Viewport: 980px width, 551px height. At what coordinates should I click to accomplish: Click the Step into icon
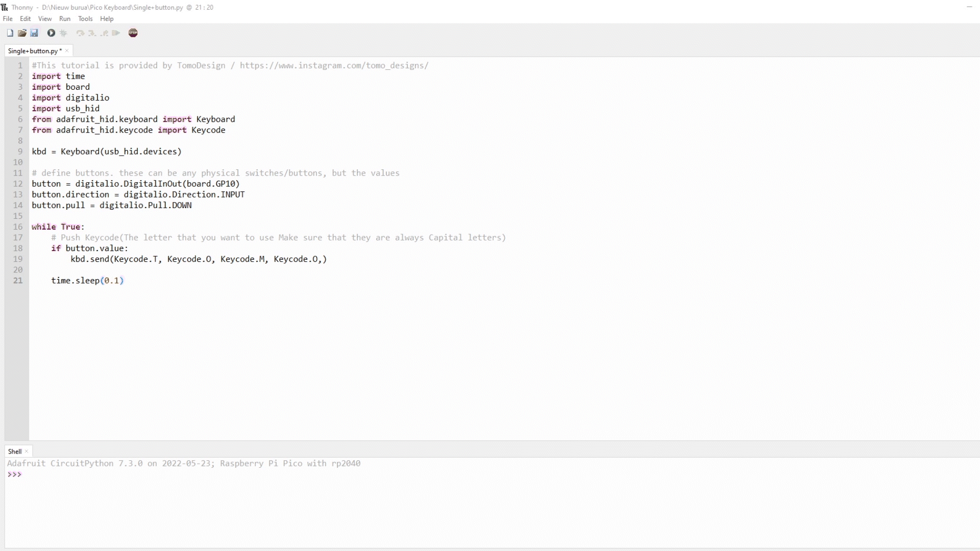[x=92, y=33]
